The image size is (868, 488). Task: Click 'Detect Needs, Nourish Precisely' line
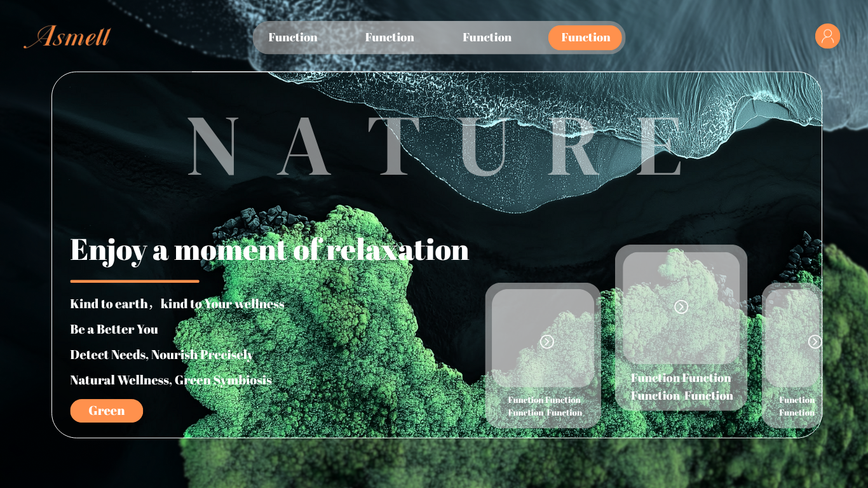click(x=161, y=355)
